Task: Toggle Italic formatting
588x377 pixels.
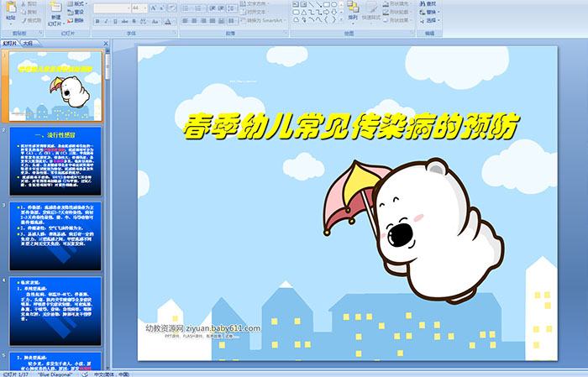Action: click(106, 21)
